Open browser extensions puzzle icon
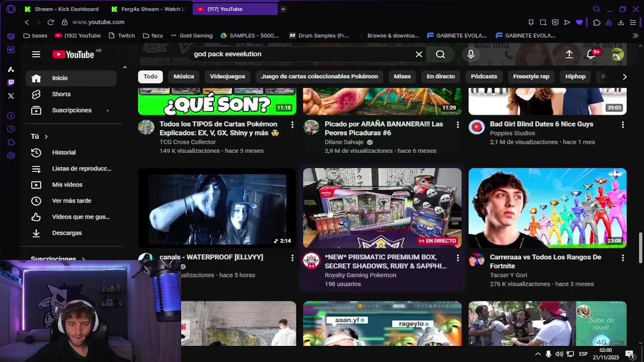 click(597, 22)
